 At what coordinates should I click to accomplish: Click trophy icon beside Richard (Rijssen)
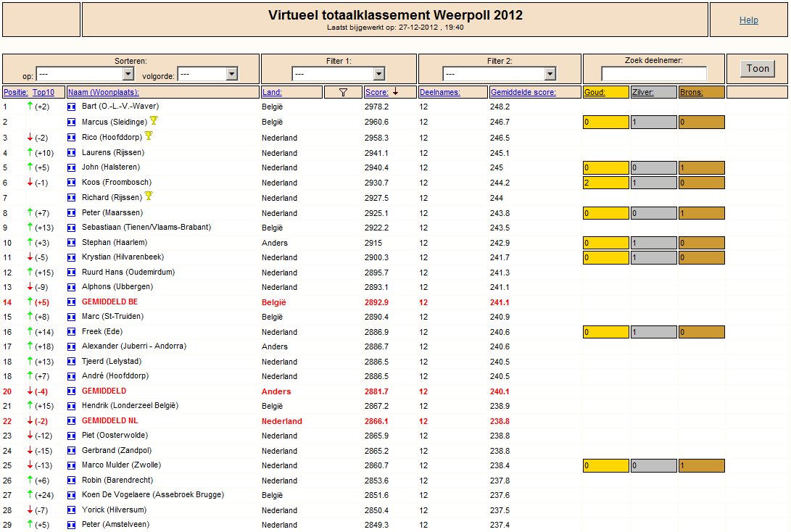[x=149, y=196]
